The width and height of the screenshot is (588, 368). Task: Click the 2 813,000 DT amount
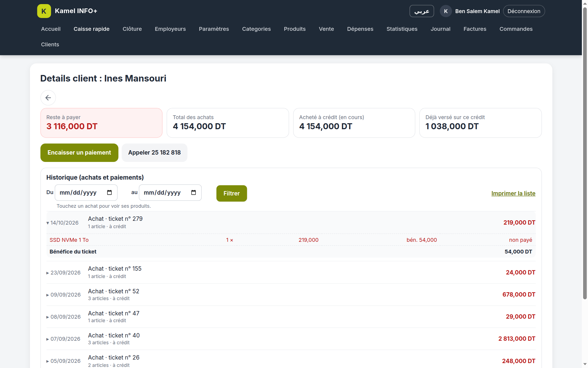click(517, 339)
